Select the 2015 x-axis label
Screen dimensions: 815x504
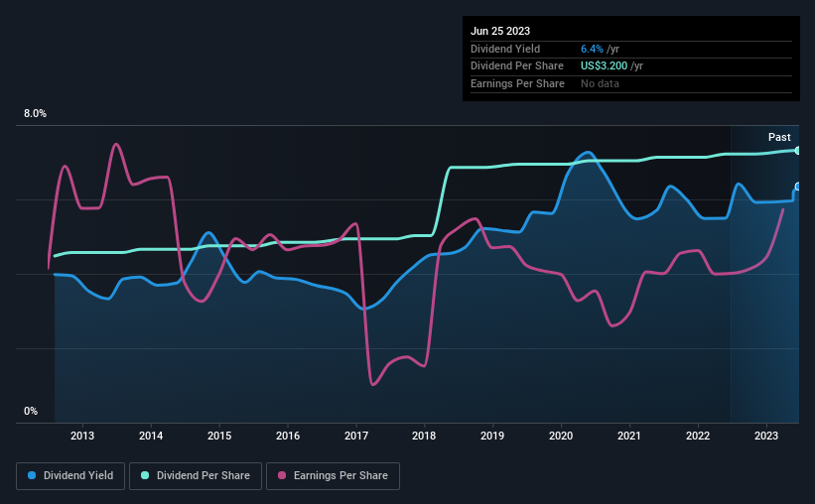(219, 436)
